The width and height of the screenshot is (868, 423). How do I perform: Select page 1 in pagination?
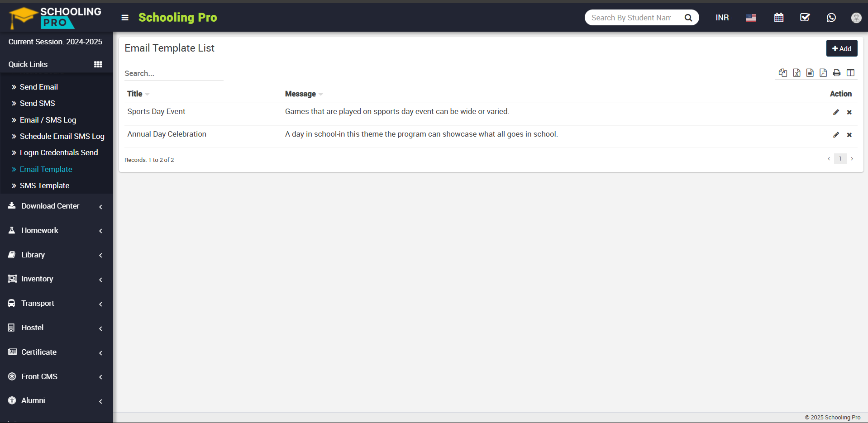[x=840, y=159]
